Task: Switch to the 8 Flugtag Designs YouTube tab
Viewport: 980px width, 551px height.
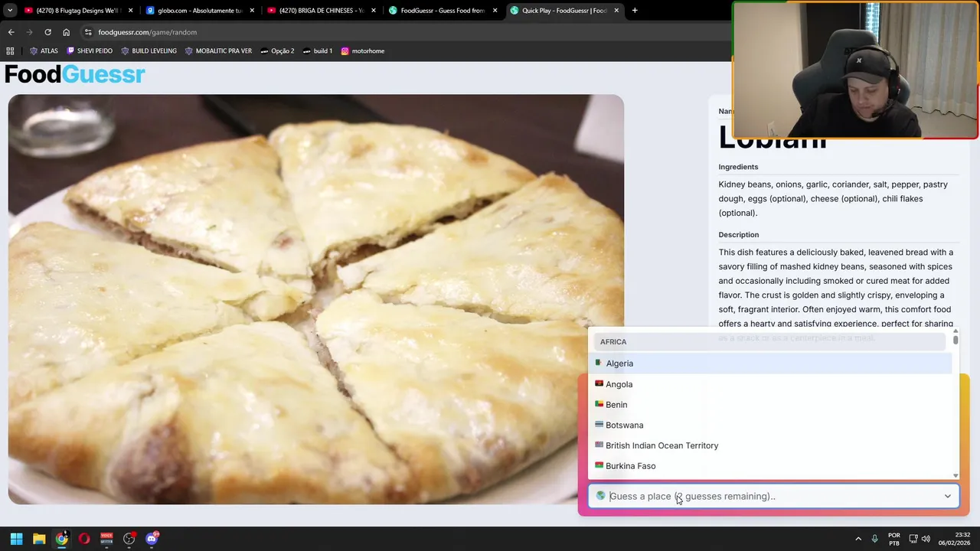Action: tap(78, 11)
